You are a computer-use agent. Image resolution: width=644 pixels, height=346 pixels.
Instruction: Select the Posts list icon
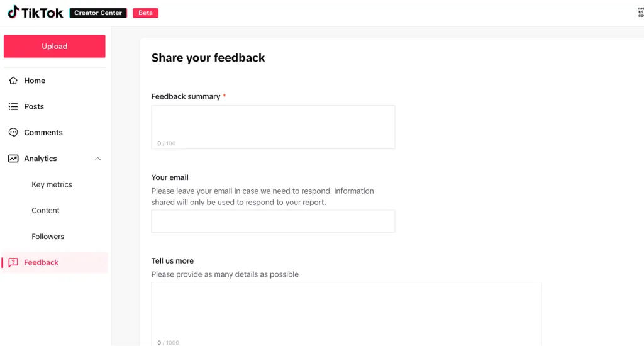pos(13,106)
